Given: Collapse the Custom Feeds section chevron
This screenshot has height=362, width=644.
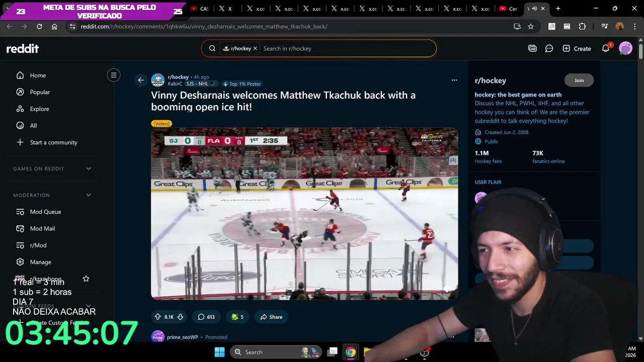Looking at the screenshot, I should [89, 306].
